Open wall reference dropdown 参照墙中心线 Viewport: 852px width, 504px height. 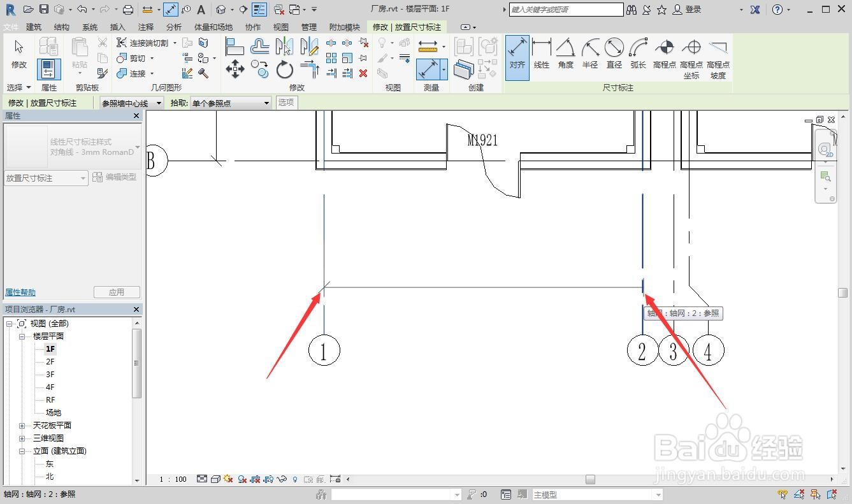click(x=132, y=103)
